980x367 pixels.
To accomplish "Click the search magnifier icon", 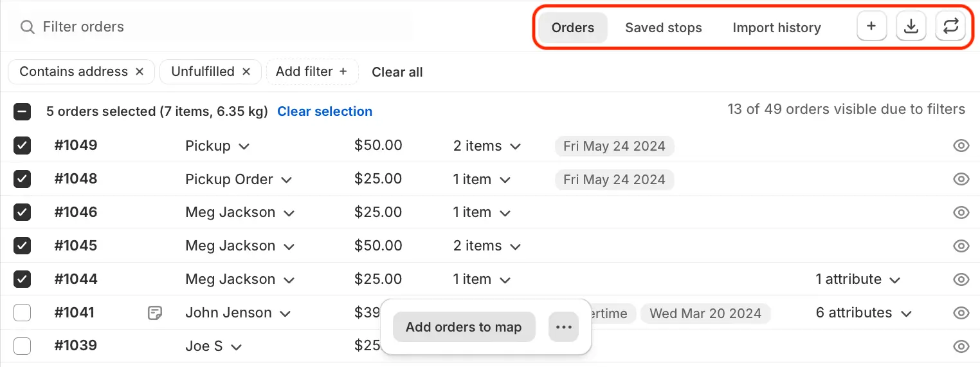I will [27, 27].
